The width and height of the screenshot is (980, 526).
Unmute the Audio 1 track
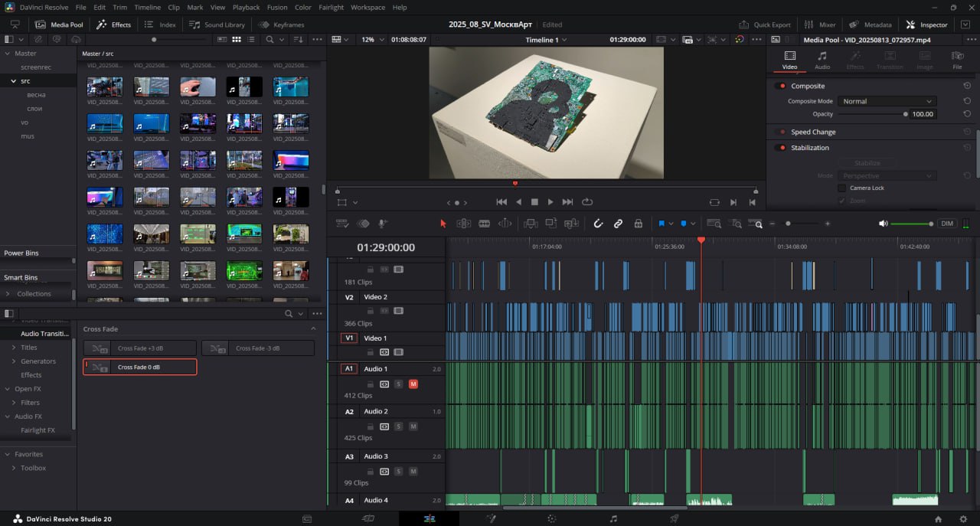pyautogui.click(x=413, y=384)
